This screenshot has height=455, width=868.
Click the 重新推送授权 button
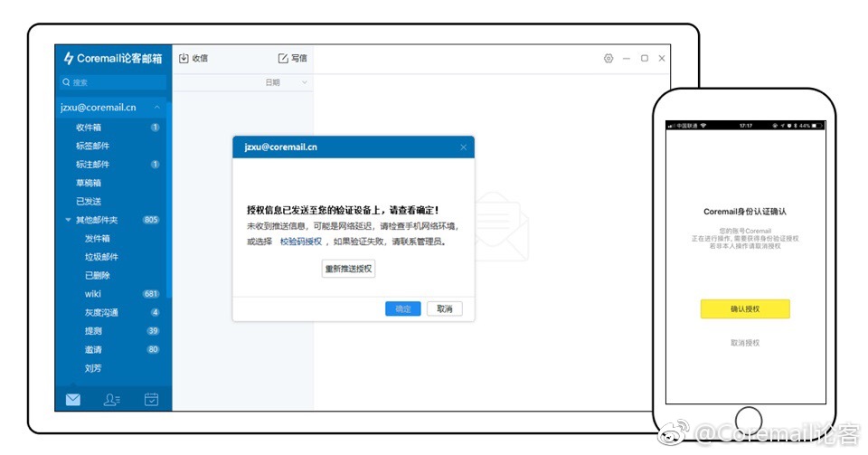[x=349, y=269]
